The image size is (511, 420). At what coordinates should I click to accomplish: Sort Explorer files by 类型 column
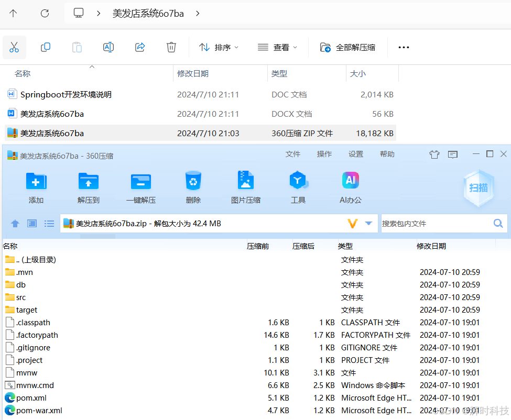point(279,74)
